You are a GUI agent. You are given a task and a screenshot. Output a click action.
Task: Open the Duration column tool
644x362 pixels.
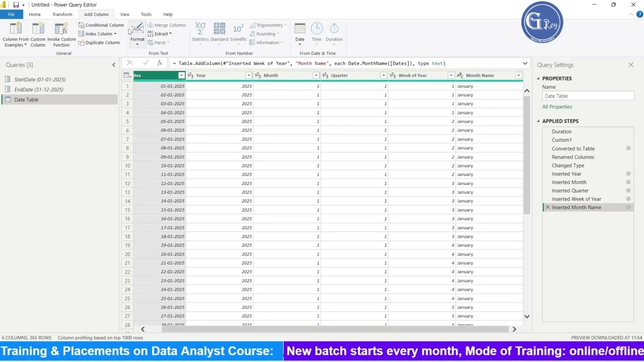coord(334,33)
